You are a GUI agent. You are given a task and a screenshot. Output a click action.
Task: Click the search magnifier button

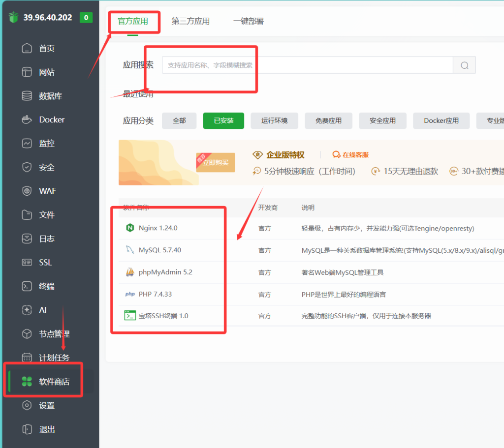465,65
